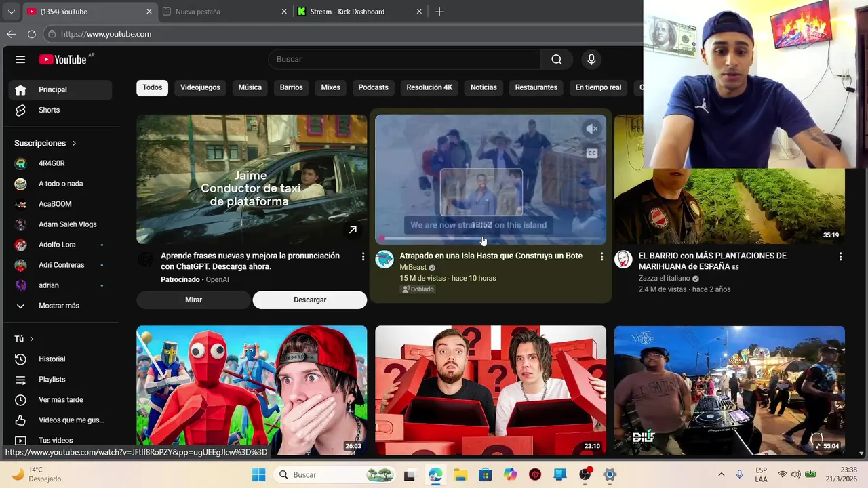Expand the Suscripciones section header
Image resolution: width=868 pixels, height=488 pixels.
[x=45, y=143]
